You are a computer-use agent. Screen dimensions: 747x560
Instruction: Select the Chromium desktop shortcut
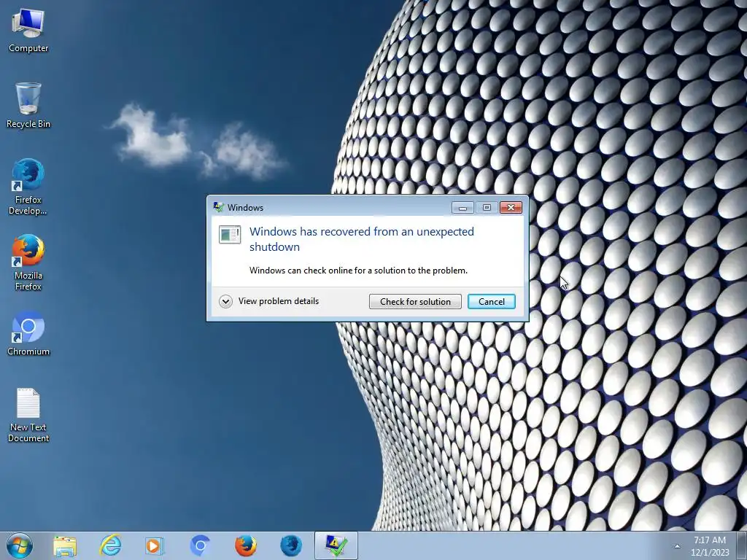(28, 333)
